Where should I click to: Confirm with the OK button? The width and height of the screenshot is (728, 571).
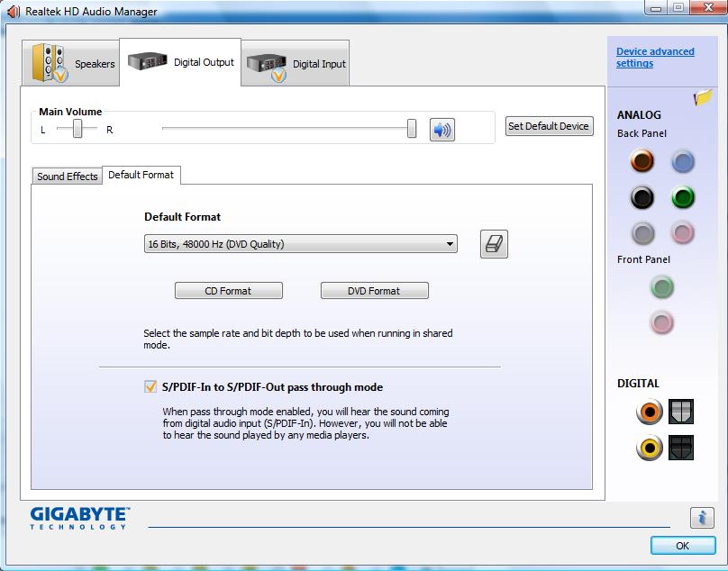[683, 546]
